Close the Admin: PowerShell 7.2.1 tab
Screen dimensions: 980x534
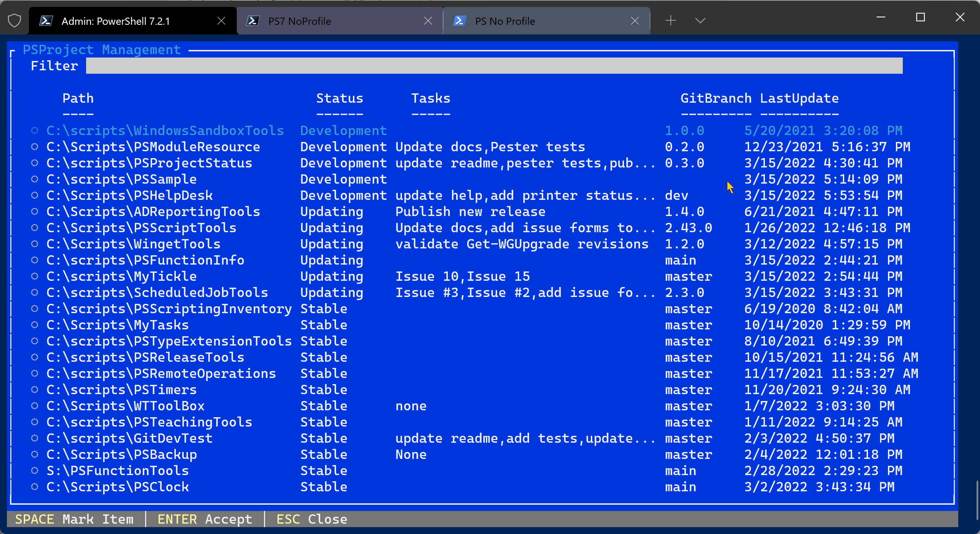click(221, 21)
